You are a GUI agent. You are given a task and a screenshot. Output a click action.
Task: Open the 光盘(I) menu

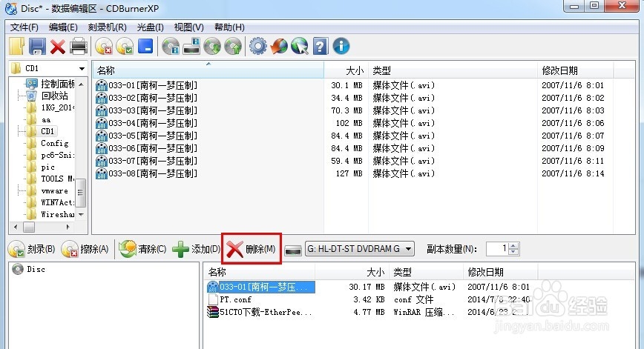tap(150, 27)
